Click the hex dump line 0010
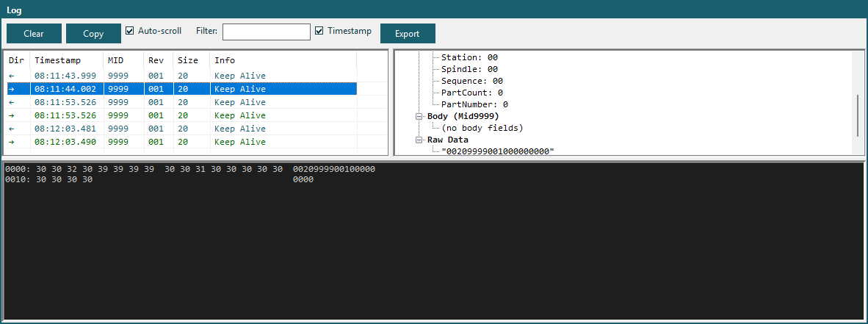This screenshot has width=868, height=324. click(x=159, y=179)
